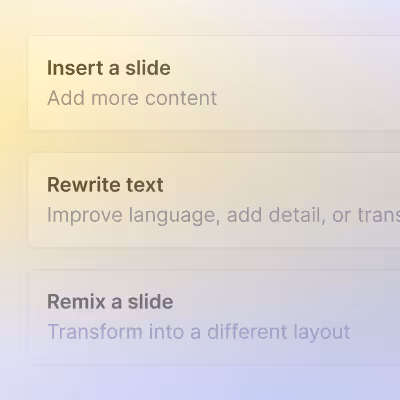Tap the word 'Remix' in bottom card
Screen dimensions: 400x400
pos(76,302)
